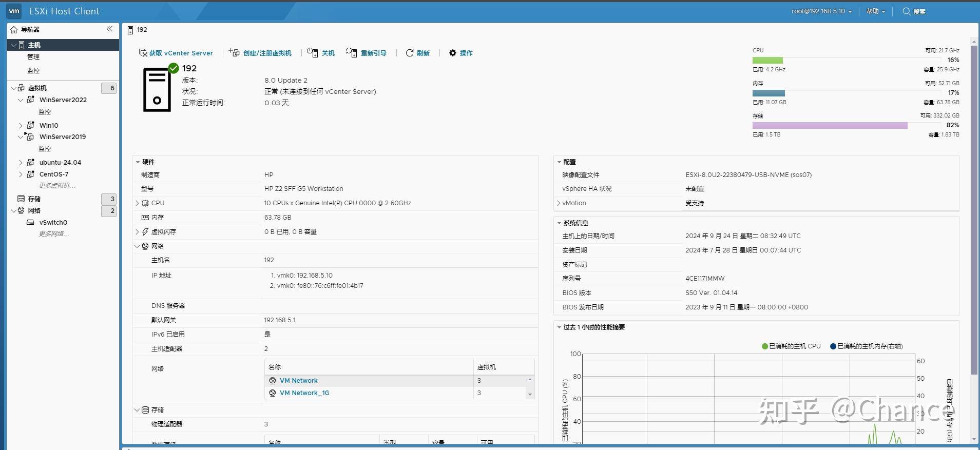Toggle host consumed CPU legend item
Screen dimensions: 980x450
pos(791,346)
